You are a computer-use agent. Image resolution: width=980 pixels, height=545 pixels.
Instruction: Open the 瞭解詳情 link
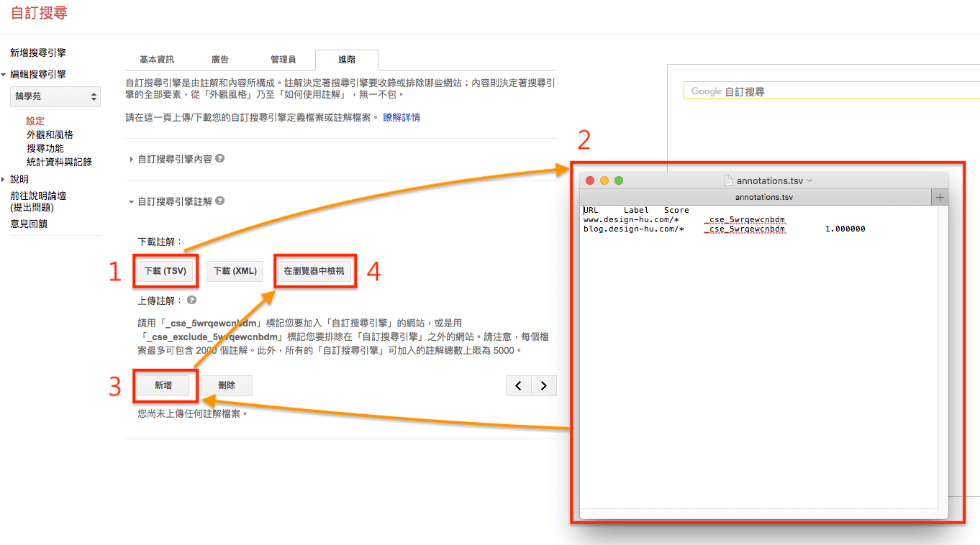click(401, 117)
